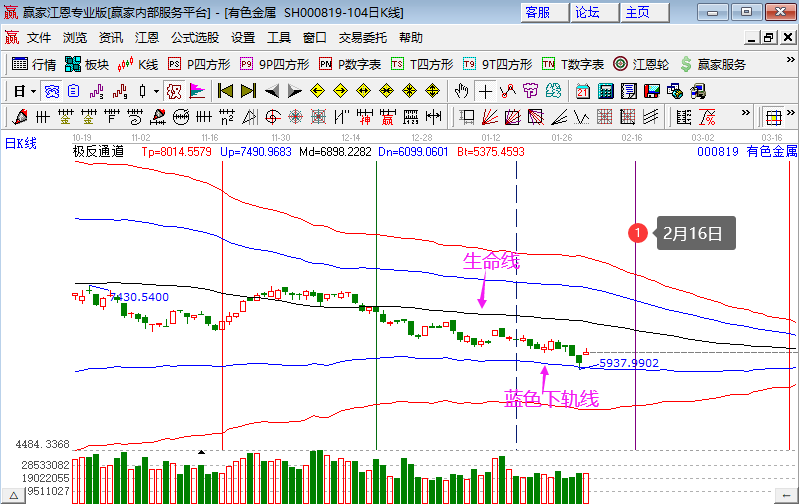799x504 pixels.
Task: Click the 02-16 date on time axis
Action: tap(632, 138)
